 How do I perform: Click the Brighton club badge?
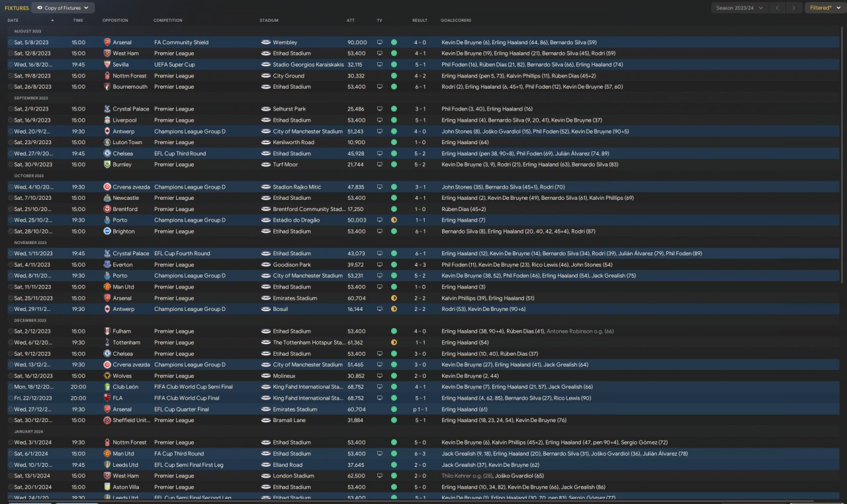coord(107,231)
